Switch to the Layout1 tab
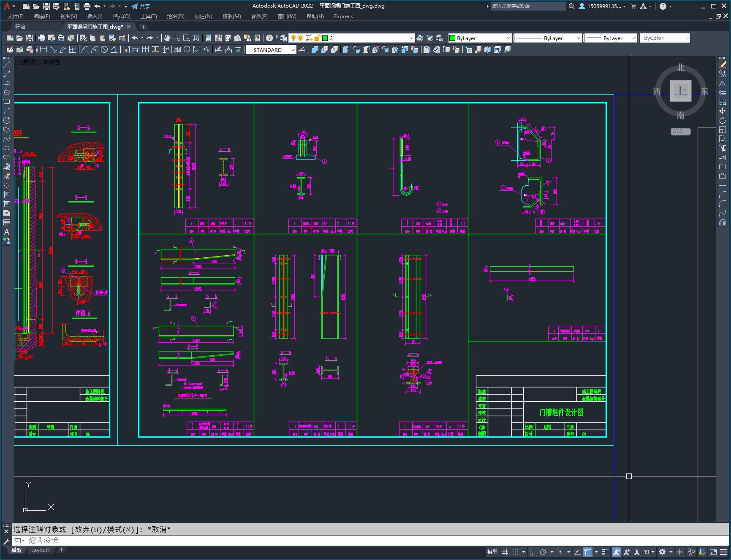Viewport: 731px width, 560px height. click(41, 550)
